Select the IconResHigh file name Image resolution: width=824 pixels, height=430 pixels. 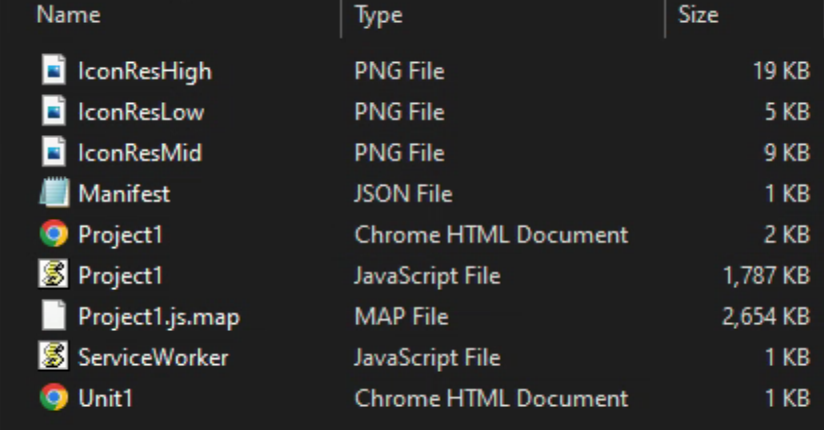click(145, 71)
